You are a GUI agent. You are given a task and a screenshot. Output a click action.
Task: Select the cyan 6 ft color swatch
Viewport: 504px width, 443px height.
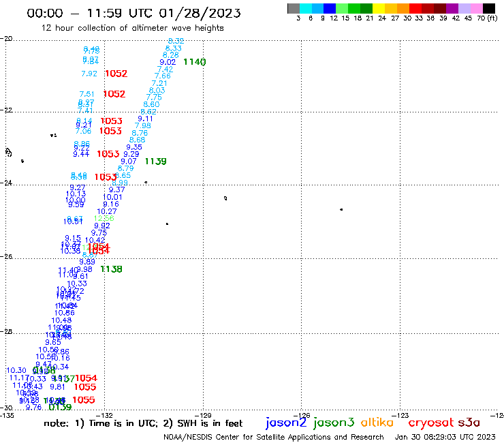point(306,8)
